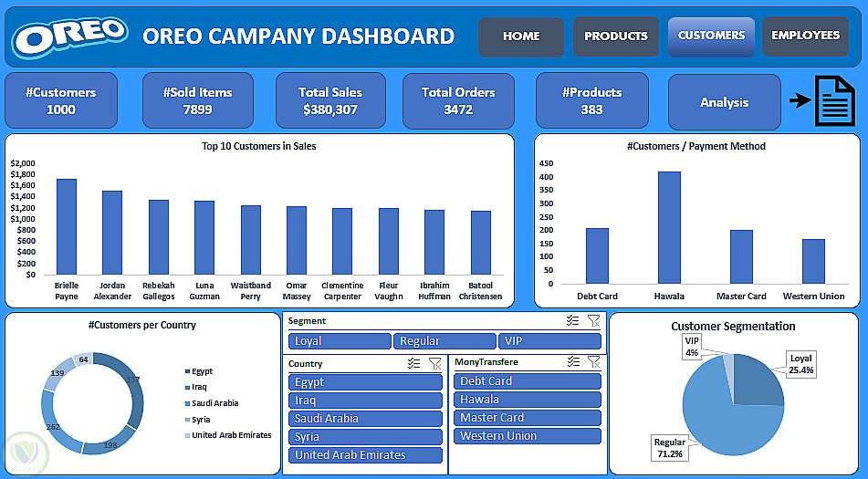Image resolution: width=868 pixels, height=479 pixels.
Task: Open the PRODUCTS tab
Action: [x=615, y=36]
